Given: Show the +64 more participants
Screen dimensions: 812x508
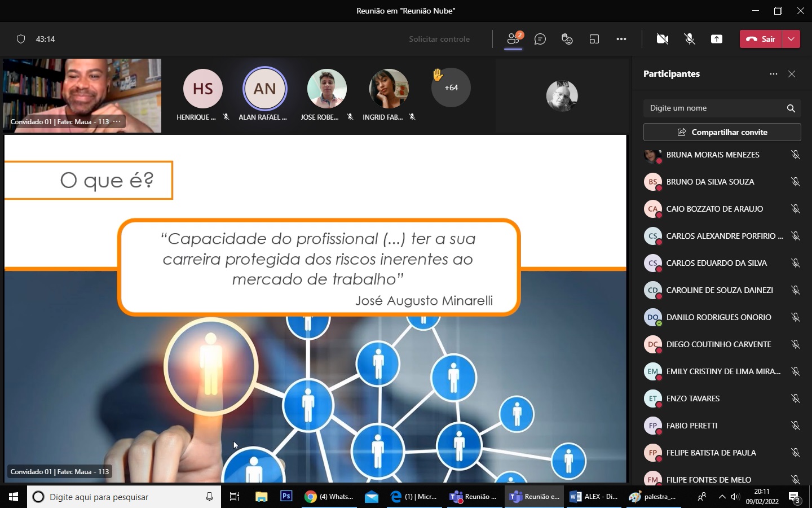Looking at the screenshot, I should click(x=451, y=87).
